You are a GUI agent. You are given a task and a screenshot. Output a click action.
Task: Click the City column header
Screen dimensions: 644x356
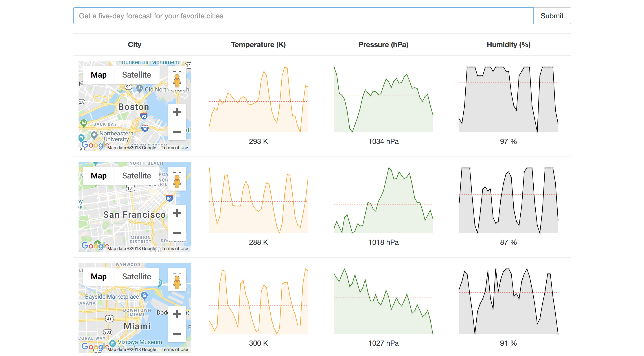134,44
